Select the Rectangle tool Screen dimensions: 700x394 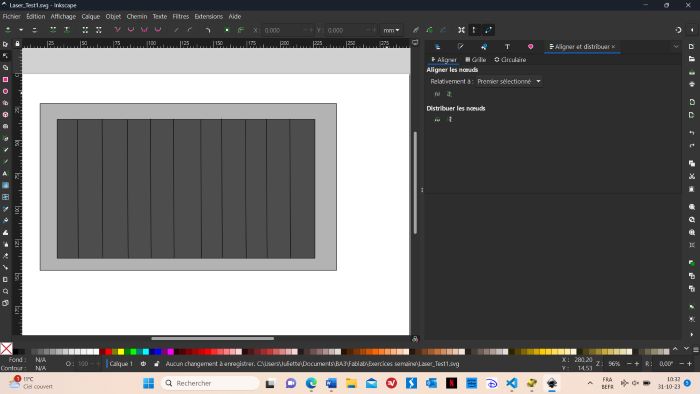pos(5,79)
